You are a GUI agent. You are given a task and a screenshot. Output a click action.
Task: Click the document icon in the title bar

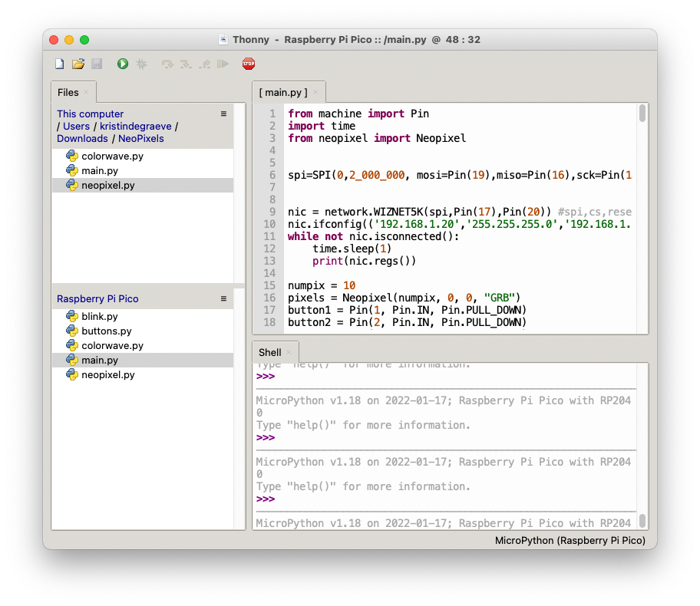click(x=223, y=40)
